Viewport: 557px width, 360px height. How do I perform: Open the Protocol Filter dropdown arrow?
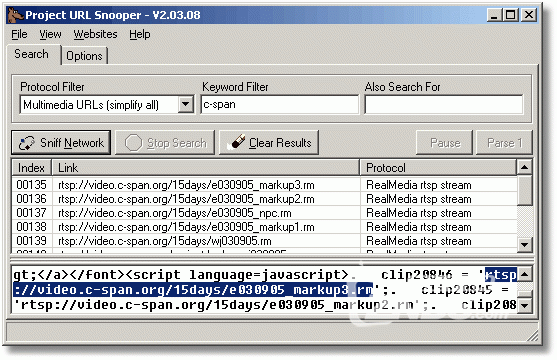(186, 104)
